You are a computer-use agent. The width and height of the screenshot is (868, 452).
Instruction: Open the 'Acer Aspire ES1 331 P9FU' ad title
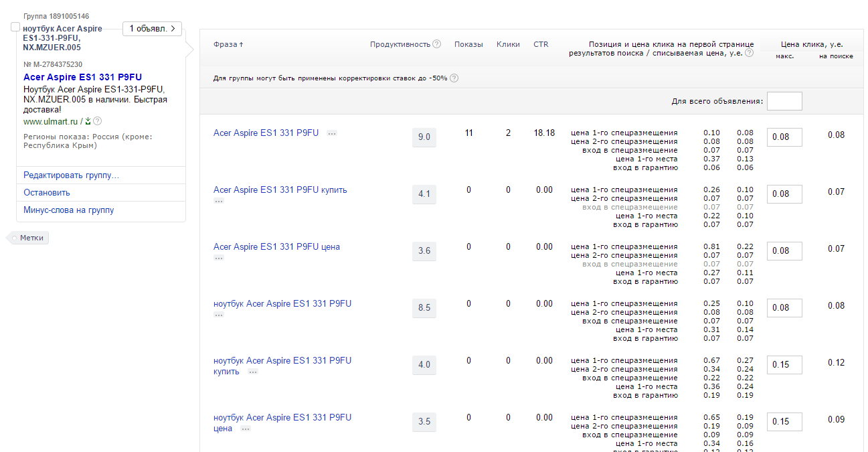point(82,77)
